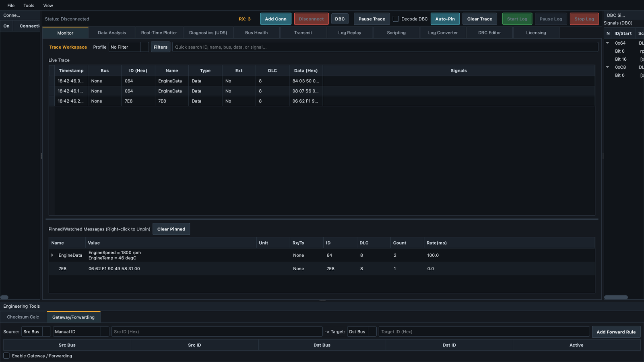644x362 pixels.
Task: Open the DBC Editor tab
Action: pyautogui.click(x=489, y=33)
